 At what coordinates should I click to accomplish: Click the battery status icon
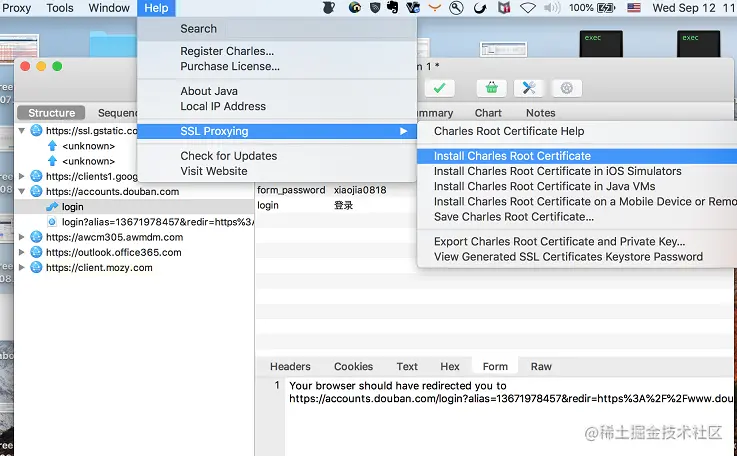(606, 8)
